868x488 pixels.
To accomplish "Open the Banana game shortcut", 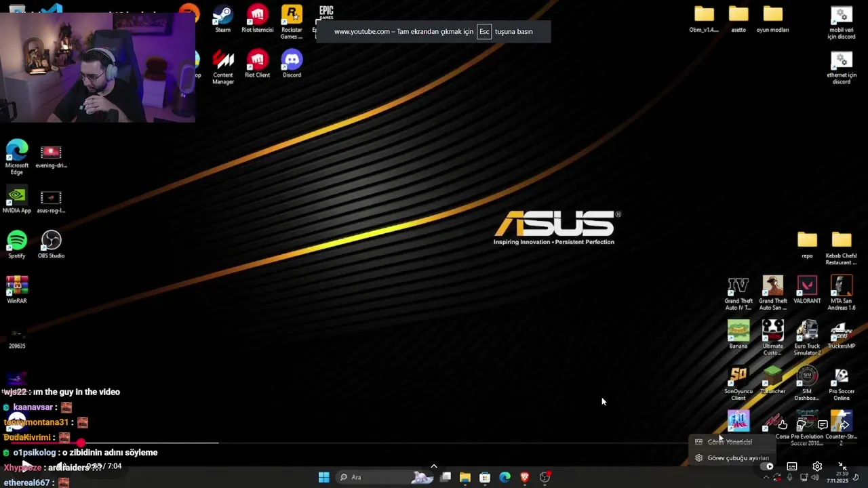I will (738, 335).
